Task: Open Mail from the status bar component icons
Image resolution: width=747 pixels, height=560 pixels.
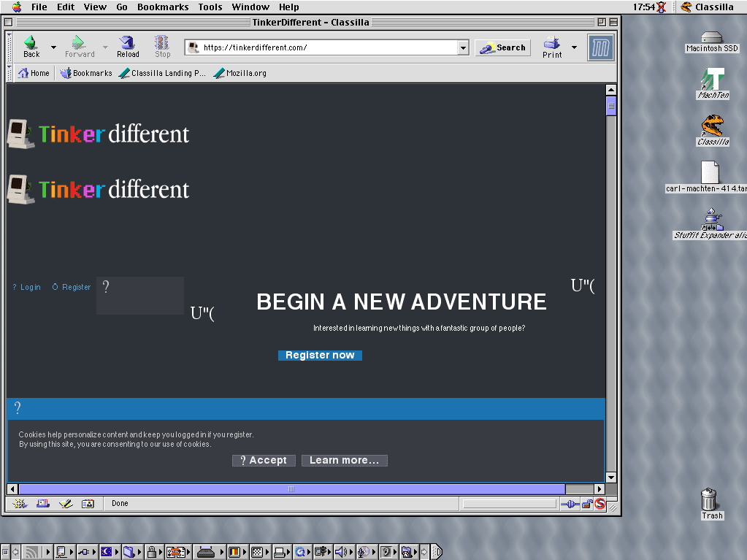Action: click(x=43, y=503)
